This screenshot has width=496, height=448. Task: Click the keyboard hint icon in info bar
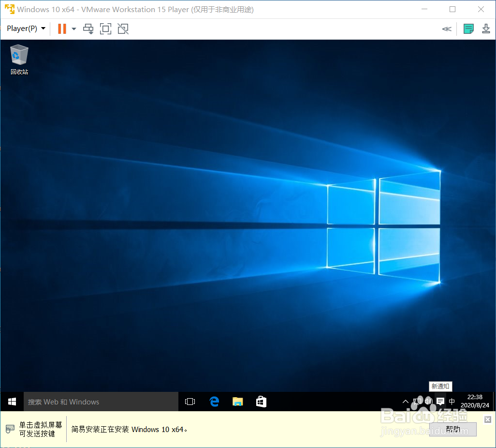point(10,429)
